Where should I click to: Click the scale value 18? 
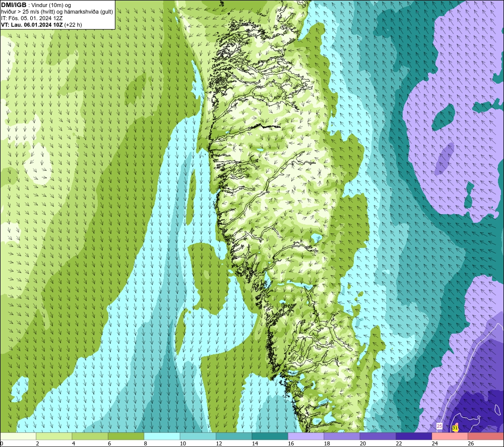click(327, 443)
